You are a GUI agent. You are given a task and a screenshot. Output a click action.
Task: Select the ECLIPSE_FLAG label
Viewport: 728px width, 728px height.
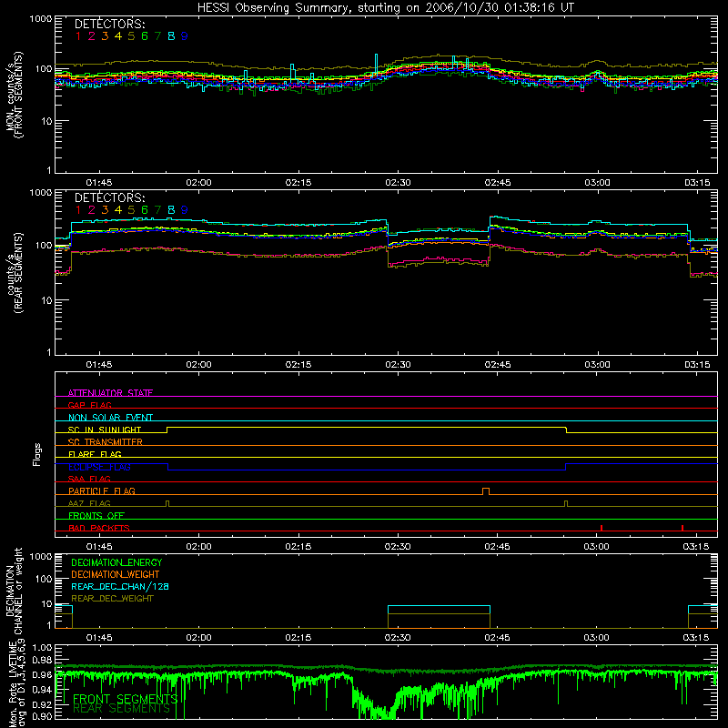[99, 467]
